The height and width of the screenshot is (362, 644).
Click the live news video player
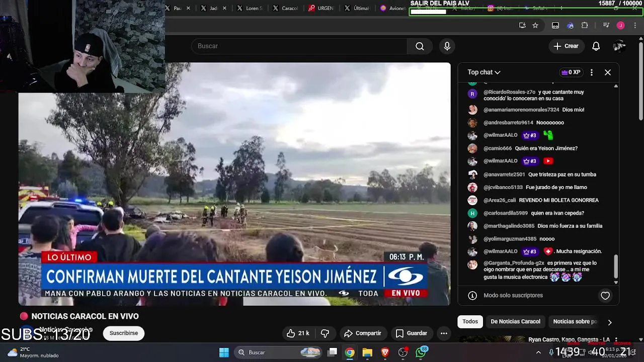pyautogui.click(x=234, y=184)
